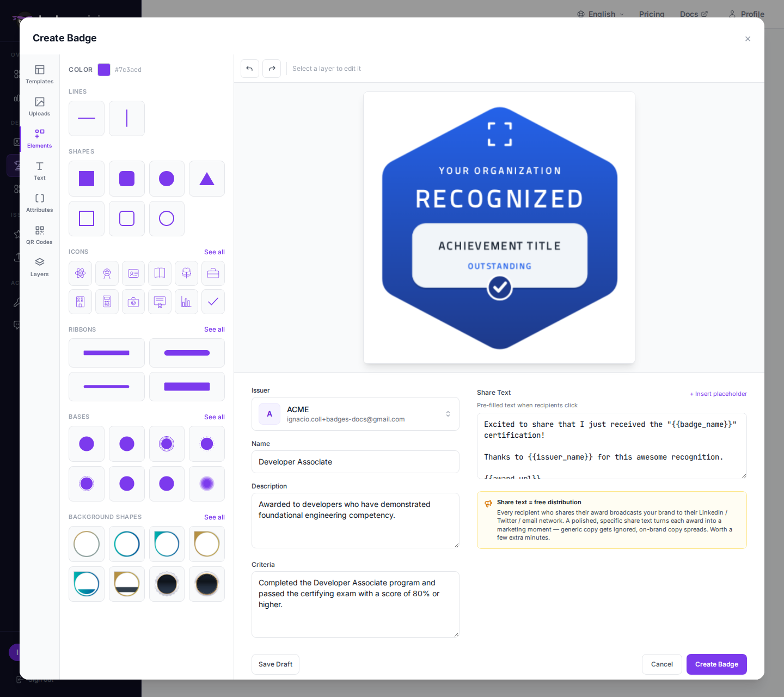Click the redo arrow button
This screenshot has height=697, width=784.
click(x=272, y=69)
